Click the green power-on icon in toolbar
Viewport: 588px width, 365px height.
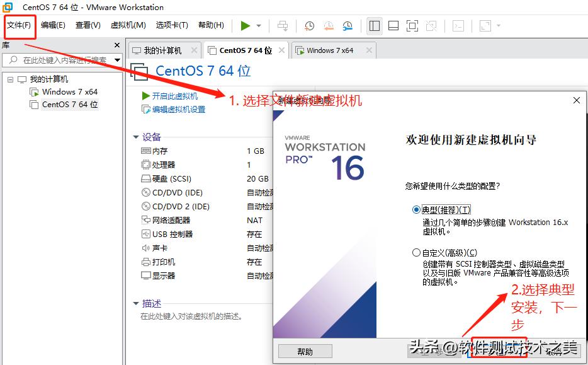point(245,26)
